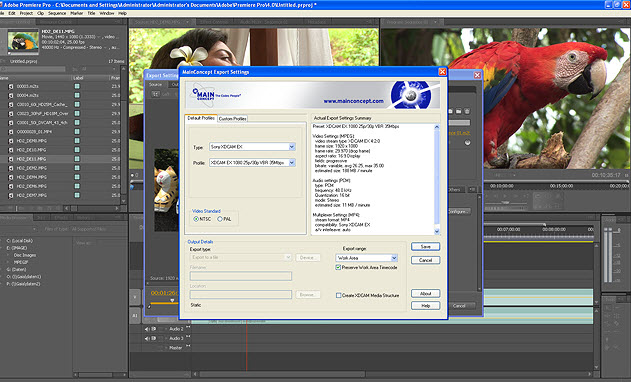Open the Clip menu
Viewport: 631px width, 382px height.
[x=41, y=13]
